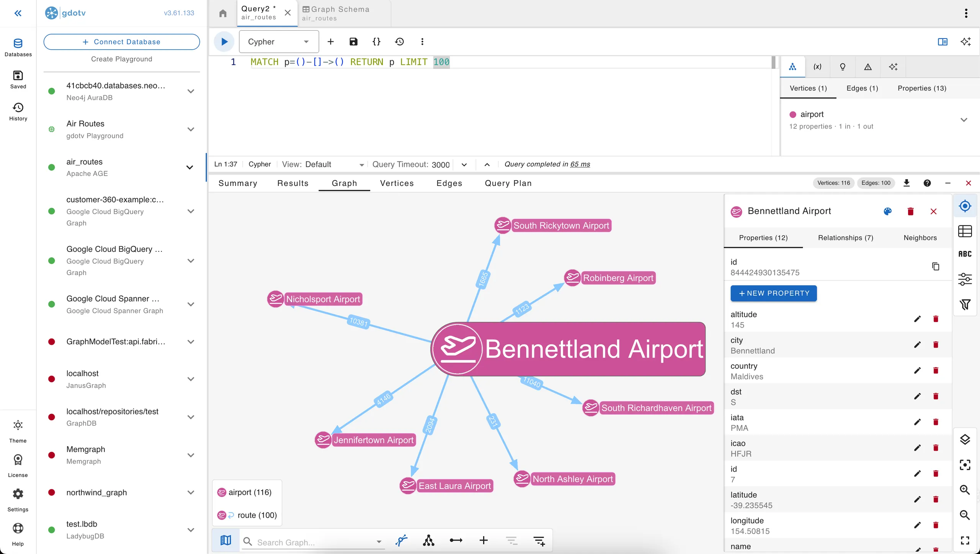Screen dimensions: 980x554
Task: Download the graph results
Action: tap(906, 183)
